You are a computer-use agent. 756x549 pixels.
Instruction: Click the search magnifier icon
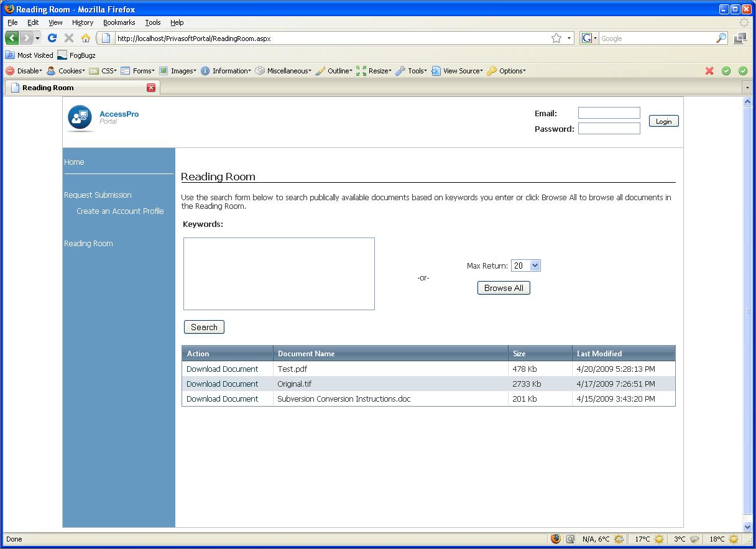click(721, 38)
